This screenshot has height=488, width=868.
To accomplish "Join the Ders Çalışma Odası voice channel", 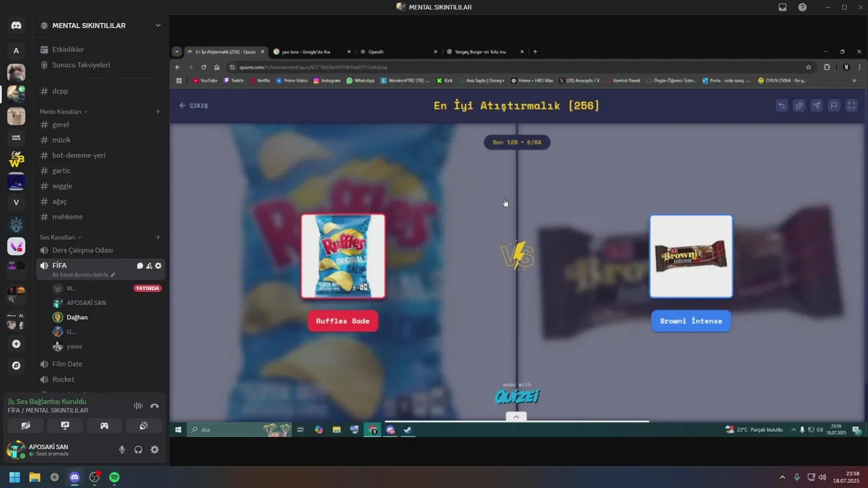I will pyautogui.click(x=100, y=250).
